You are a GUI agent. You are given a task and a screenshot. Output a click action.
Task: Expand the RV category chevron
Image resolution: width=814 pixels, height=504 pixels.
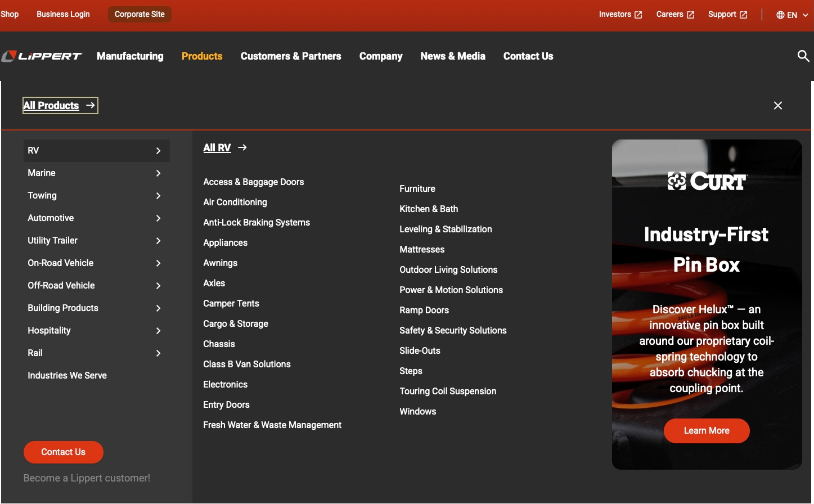click(158, 151)
